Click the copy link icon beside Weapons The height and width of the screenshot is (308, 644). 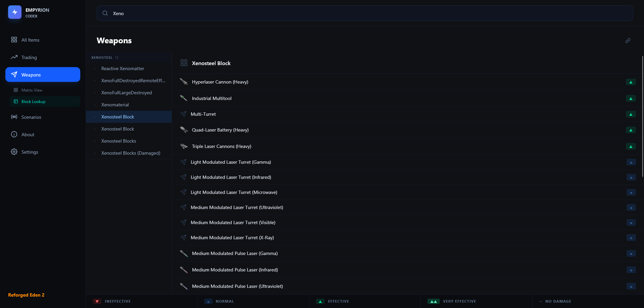click(628, 41)
